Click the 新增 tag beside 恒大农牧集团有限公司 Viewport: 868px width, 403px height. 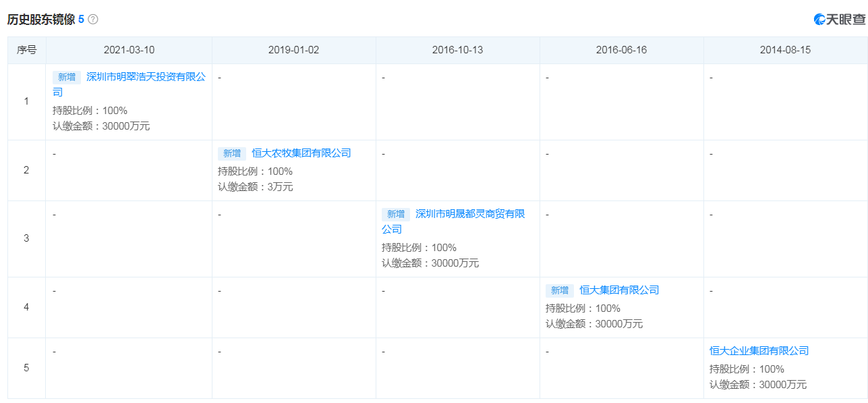pos(232,153)
